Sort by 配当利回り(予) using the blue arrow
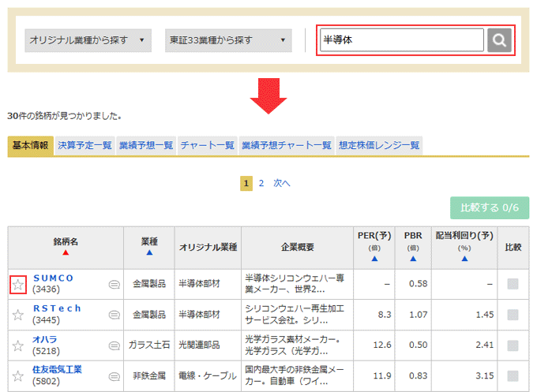 [464, 259]
